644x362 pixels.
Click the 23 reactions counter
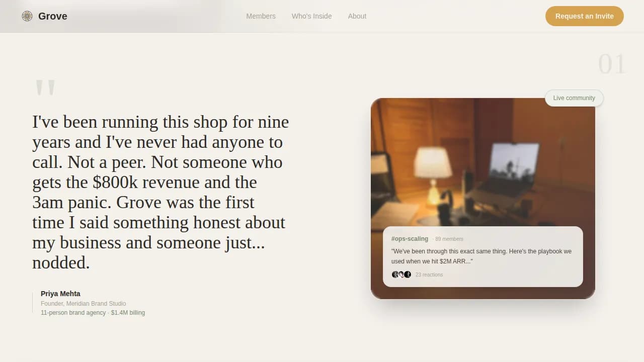[x=429, y=275]
